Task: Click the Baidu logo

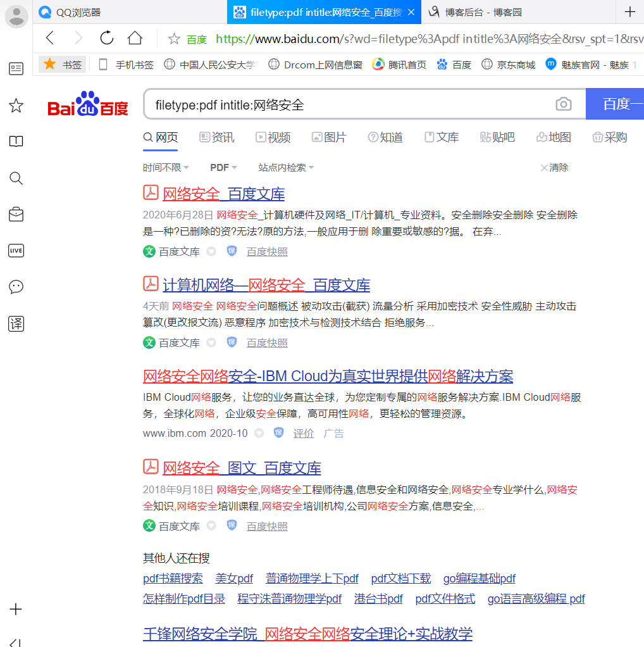Action: tap(88, 104)
